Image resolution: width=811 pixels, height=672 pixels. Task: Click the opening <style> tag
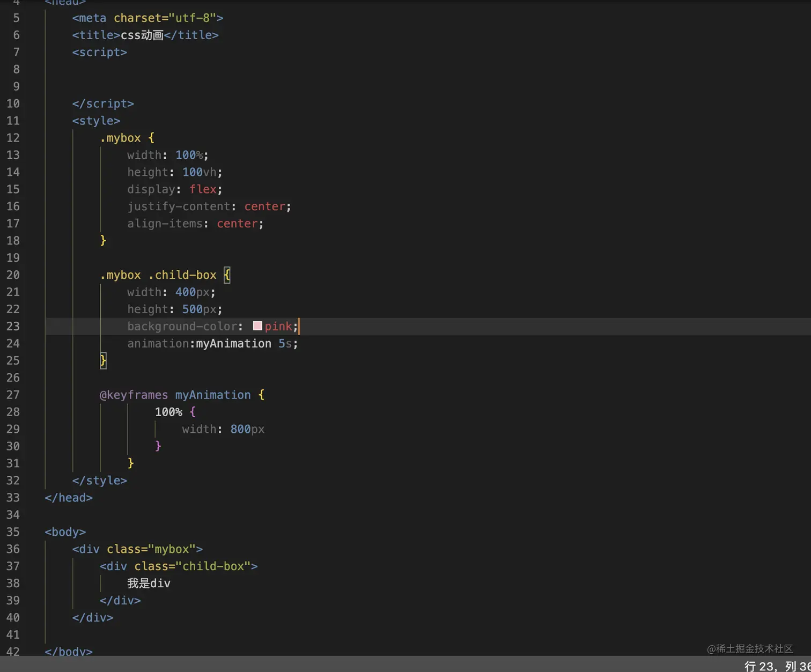[x=96, y=121]
